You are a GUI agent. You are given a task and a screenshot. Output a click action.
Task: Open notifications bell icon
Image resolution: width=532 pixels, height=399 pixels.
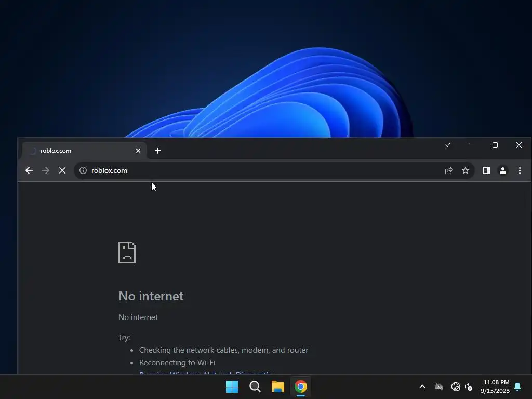(518, 387)
